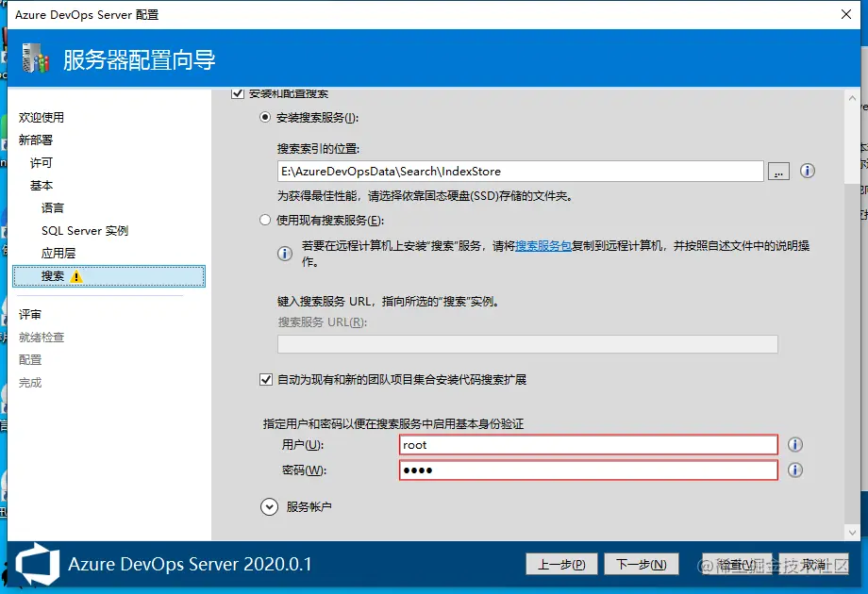Click the 服务器配置向导 header title

pyautogui.click(x=139, y=59)
